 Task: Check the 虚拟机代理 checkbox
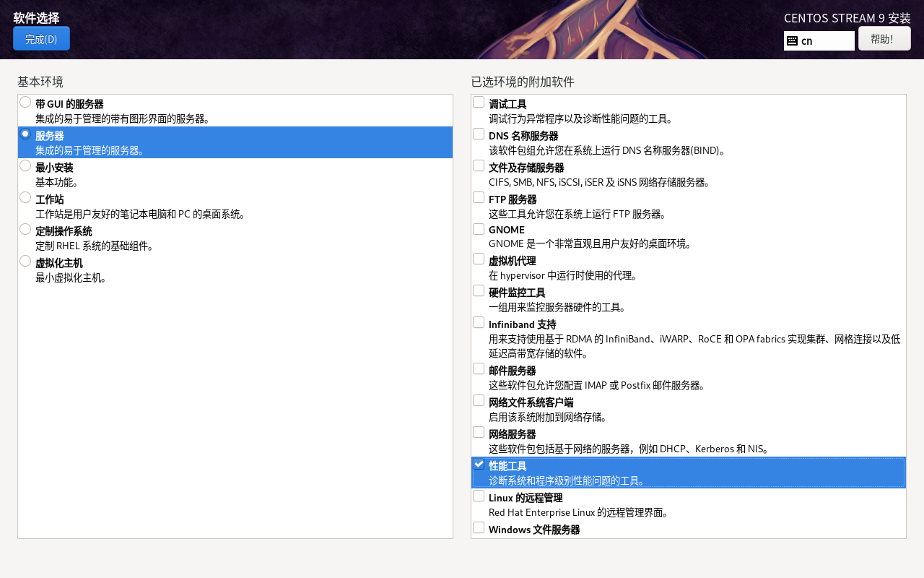479,259
